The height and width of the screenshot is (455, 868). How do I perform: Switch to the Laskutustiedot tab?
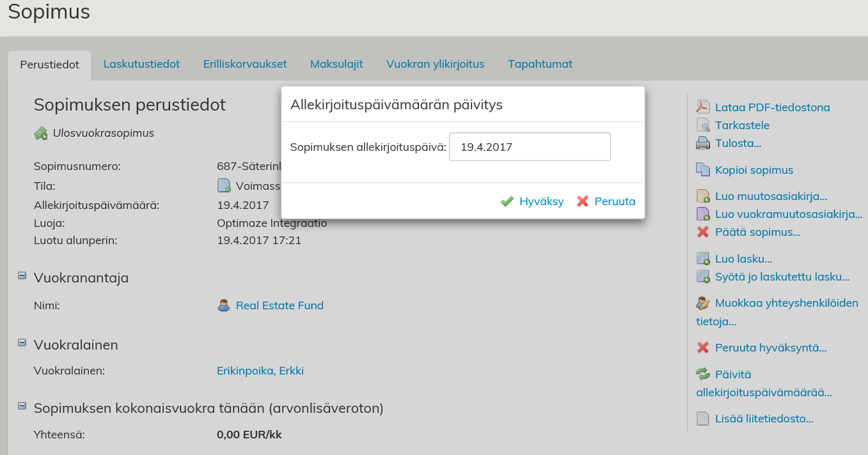coord(141,64)
